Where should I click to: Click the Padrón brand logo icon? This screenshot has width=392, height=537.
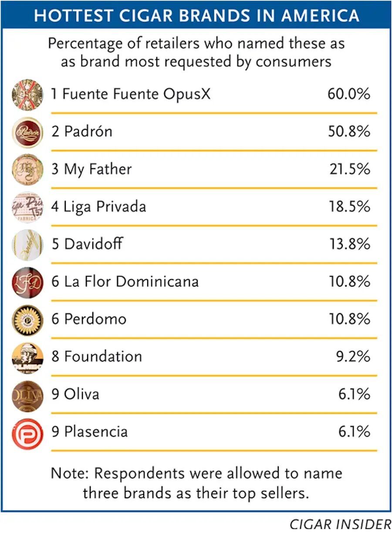click(27, 132)
